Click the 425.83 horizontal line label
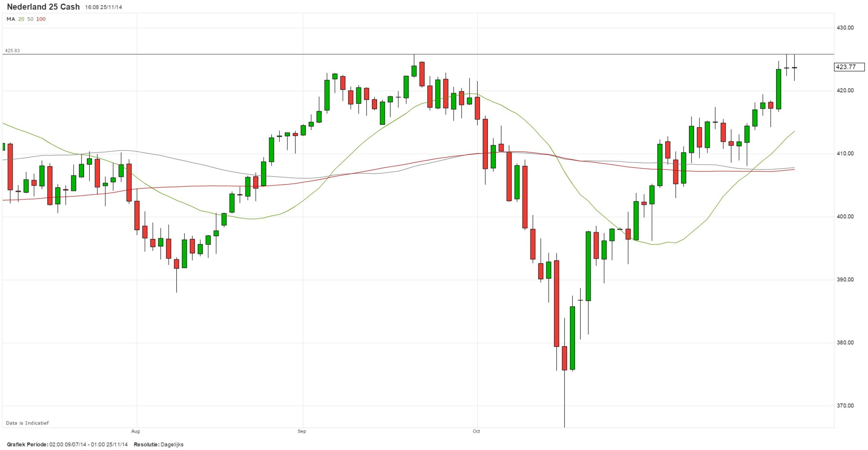Image resolution: width=868 pixels, height=450 pixels. (x=13, y=51)
